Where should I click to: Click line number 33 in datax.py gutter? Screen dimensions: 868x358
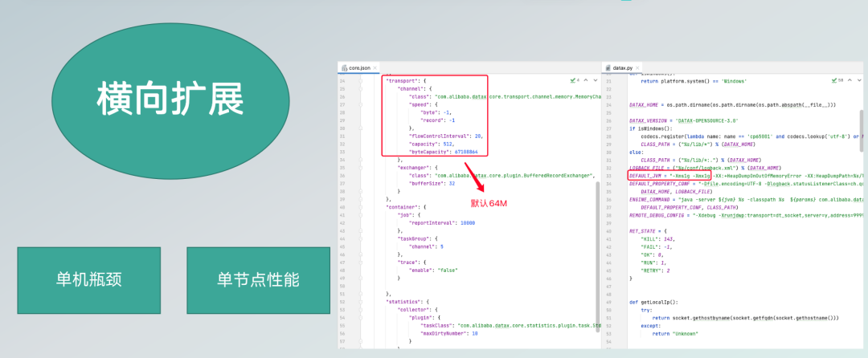(608, 175)
